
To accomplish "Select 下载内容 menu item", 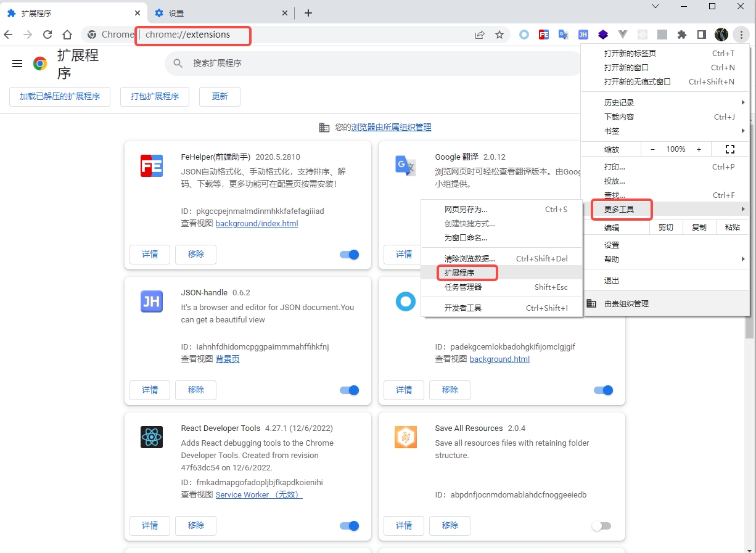I will pyautogui.click(x=665, y=117).
